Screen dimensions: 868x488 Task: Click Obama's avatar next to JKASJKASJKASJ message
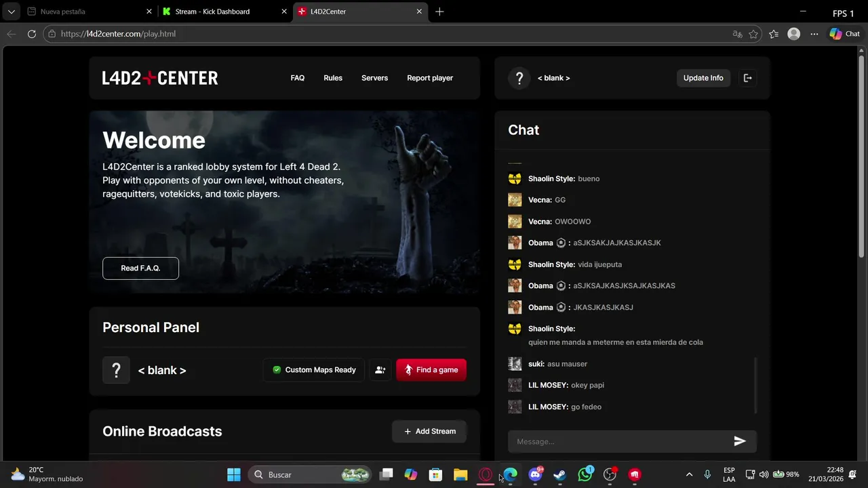click(x=515, y=307)
